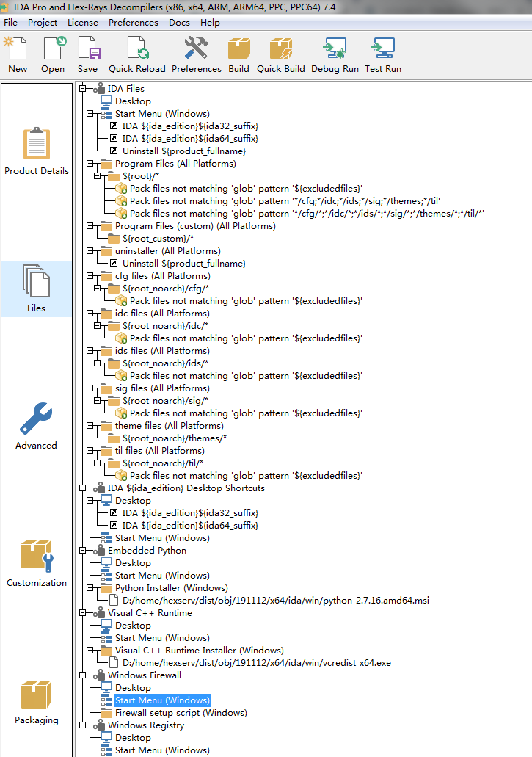Select IDA ${ida_edition}${ida32_suffix} shortcut under IDA Files
This screenshot has height=757, width=532.
pyautogui.click(x=190, y=126)
